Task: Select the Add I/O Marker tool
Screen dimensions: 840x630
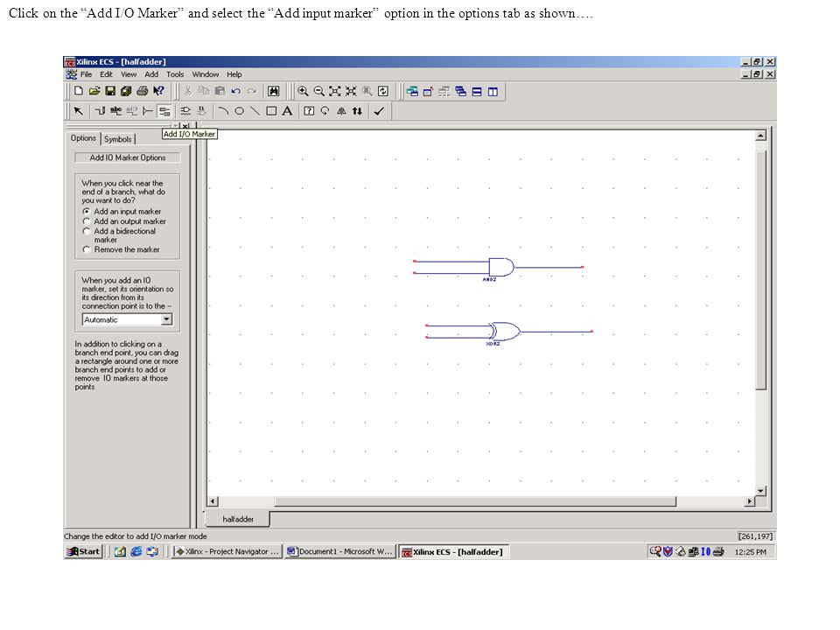Action: [164, 111]
